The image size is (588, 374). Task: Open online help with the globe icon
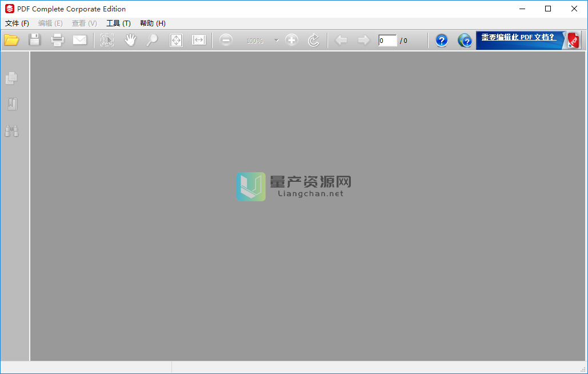click(465, 40)
